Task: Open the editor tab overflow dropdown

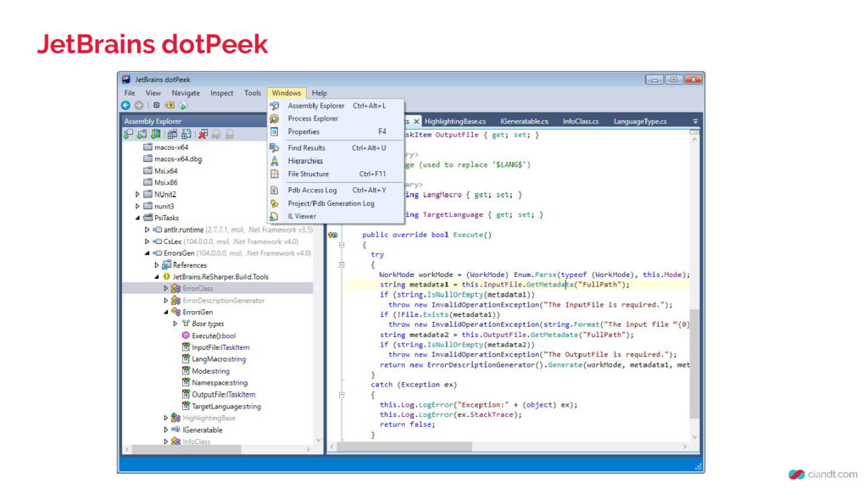Action: [695, 121]
